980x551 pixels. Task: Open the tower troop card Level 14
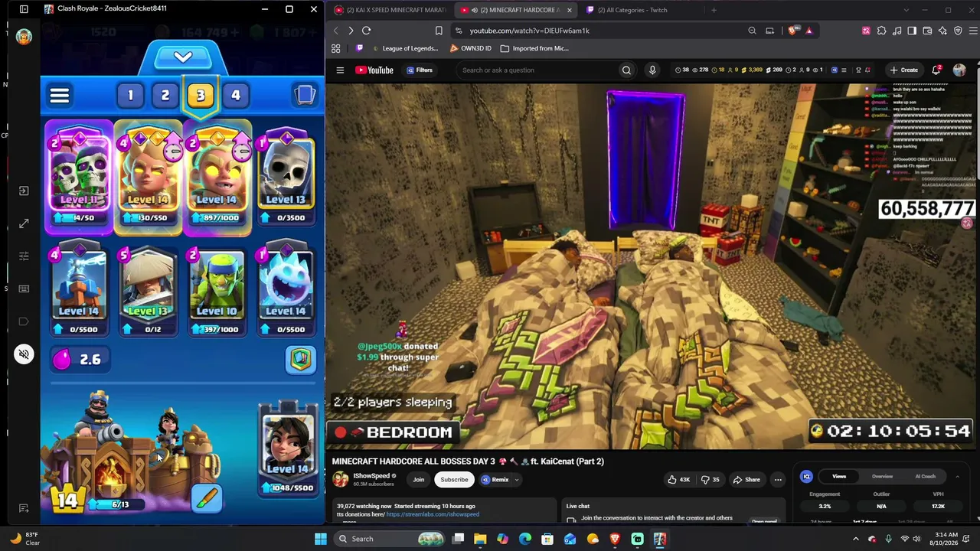pos(287,450)
